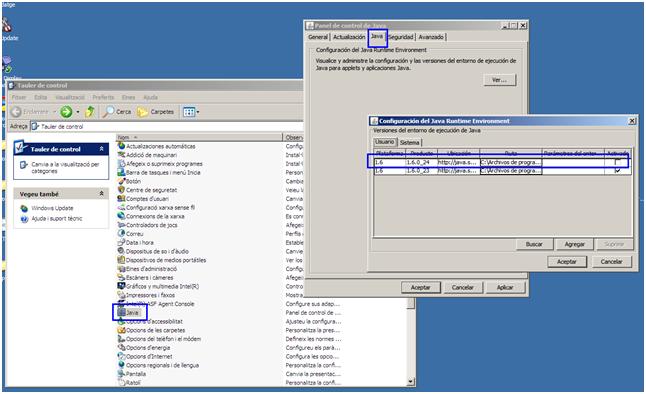Open Pantalla icon in the list
Viewport: 646px width, 394px height.
[121, 374]
